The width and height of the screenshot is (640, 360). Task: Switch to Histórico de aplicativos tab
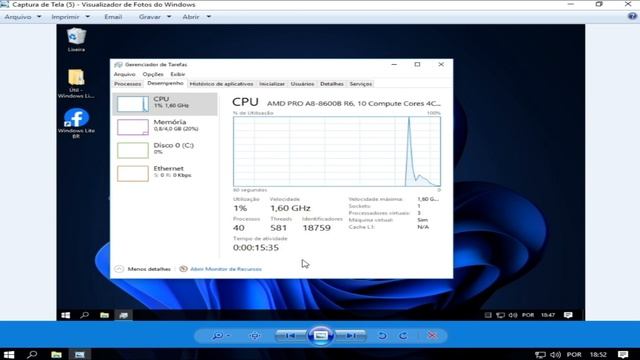coord(221,84)
